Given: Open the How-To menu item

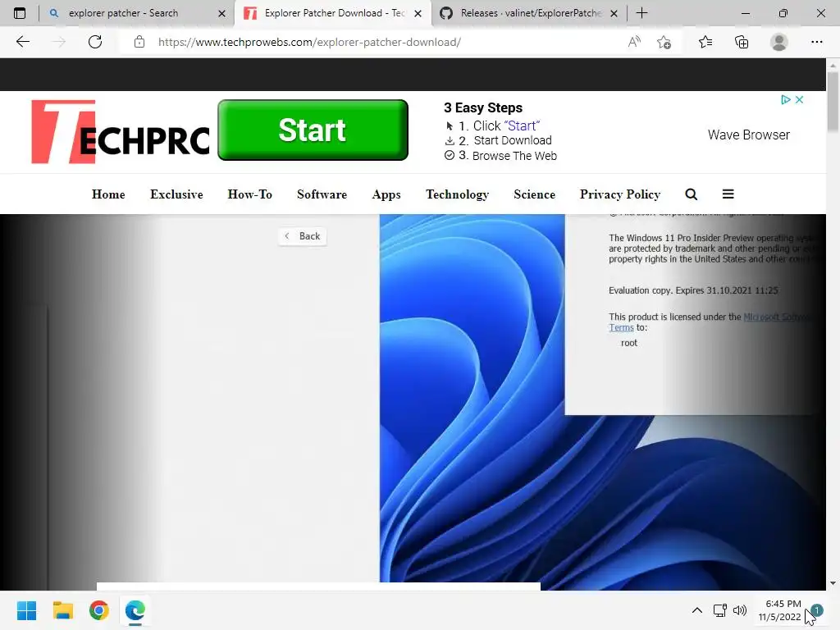Looking at the screenshot, I should coord(249,194).
